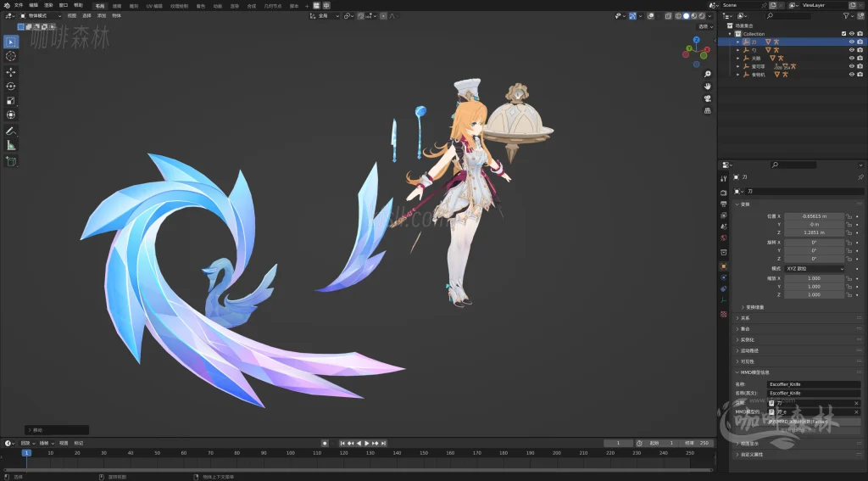Click the timeline play button
The height and width of the screenshot is (481, 868).
click(x=366, y=444)
